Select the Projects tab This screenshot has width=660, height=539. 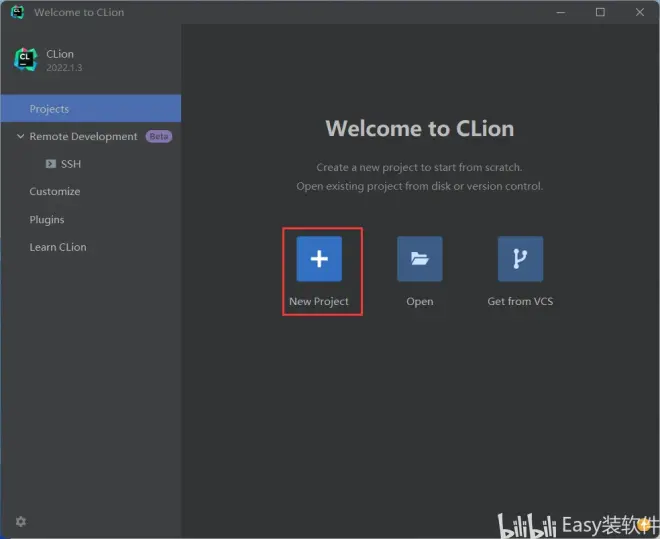click(x=91, y=109)
